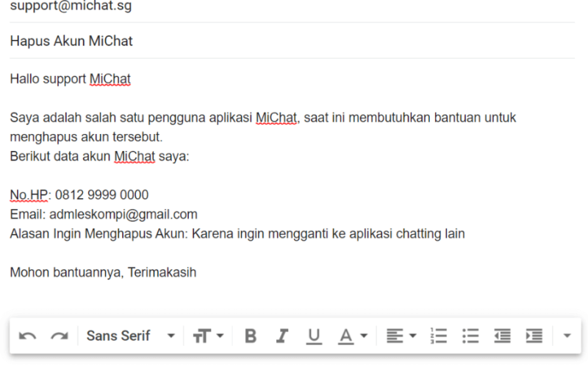Click the greeting line Hallo support MiChat
Image resolution: width=588 pixels, height=368 pixels.
click(x=70, y=79)
